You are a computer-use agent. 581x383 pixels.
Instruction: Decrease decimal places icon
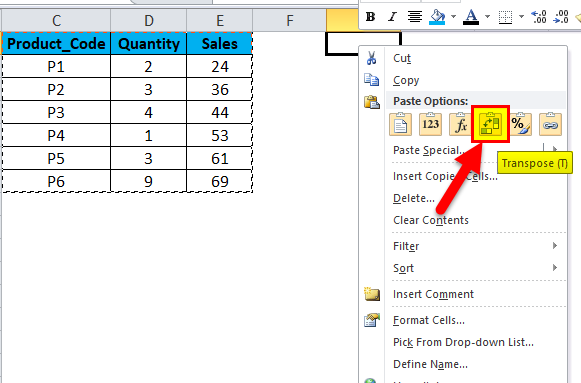pos(561,17)
